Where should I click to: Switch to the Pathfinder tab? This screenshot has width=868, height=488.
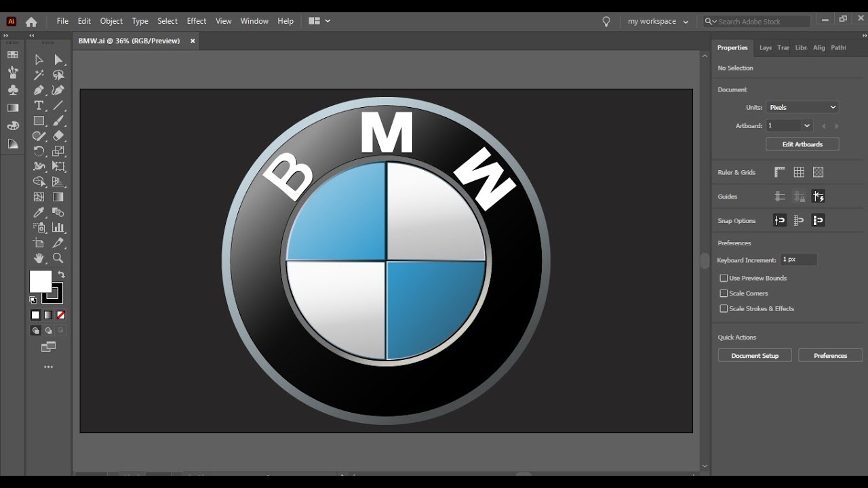tap(838, 47)
